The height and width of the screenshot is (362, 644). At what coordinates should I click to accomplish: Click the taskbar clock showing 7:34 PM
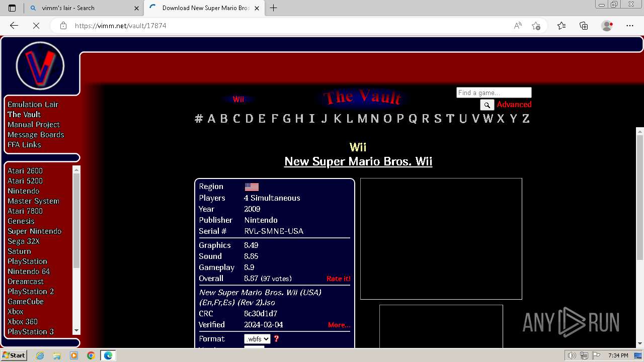pos(618,355)
